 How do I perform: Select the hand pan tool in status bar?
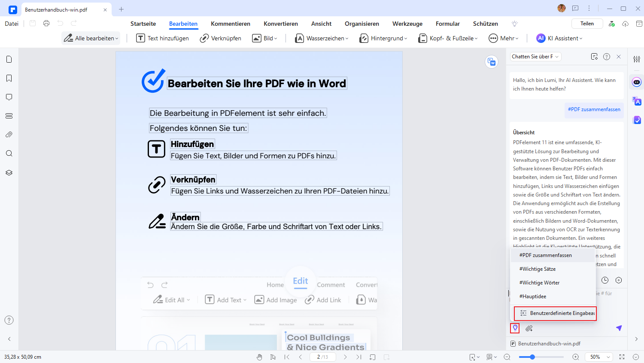[259, 357]
